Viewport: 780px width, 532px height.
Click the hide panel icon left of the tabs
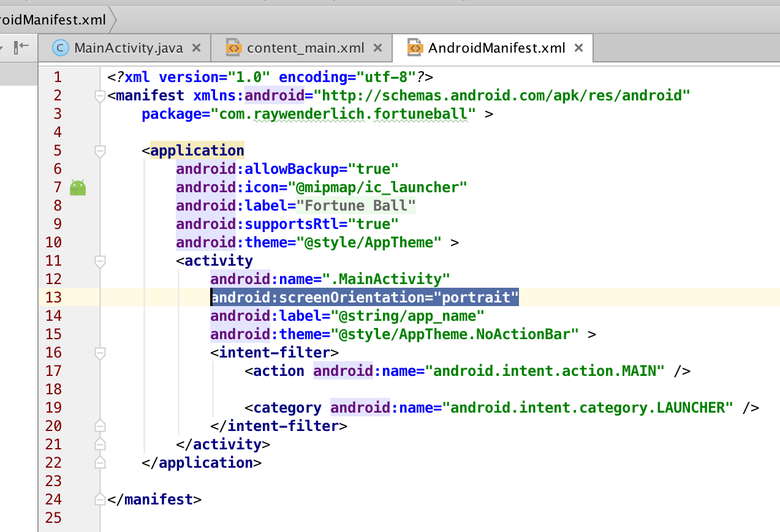[x=21, y=47]
